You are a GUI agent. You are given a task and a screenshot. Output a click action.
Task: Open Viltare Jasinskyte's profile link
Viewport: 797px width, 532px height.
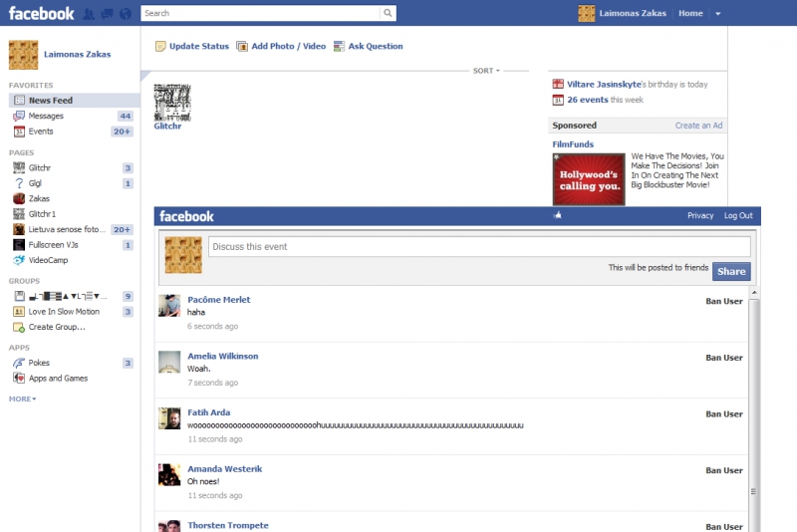[604, 85]
